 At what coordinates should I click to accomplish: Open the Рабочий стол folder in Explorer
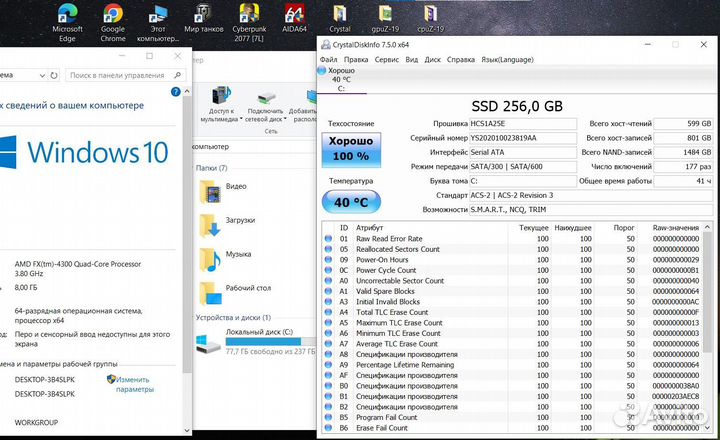click(235, 293)
